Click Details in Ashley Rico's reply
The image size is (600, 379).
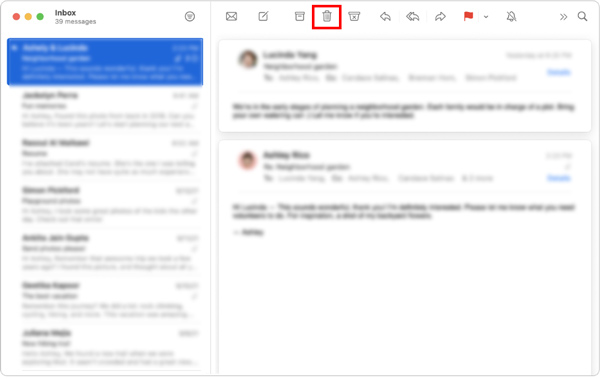559,178
